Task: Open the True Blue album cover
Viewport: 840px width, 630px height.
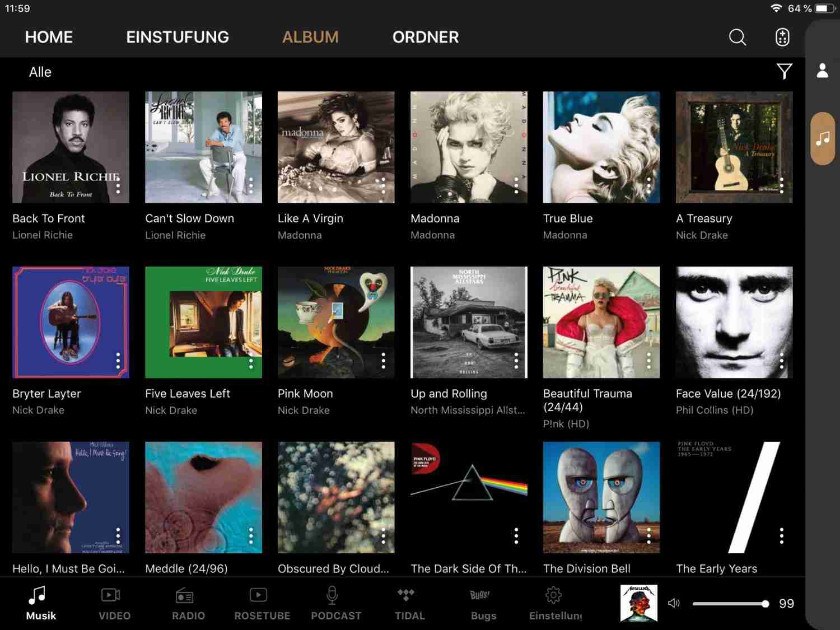Action: click(x=601, y=147)
